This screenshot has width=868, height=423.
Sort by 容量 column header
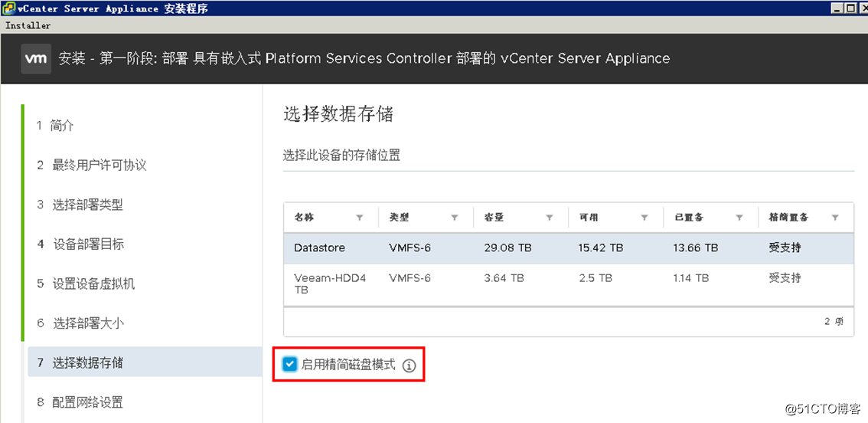click(x=494, y=218)
